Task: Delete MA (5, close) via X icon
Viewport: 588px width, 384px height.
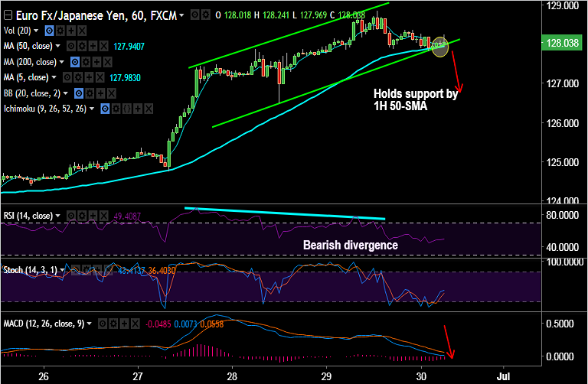Action: (100, 77)
